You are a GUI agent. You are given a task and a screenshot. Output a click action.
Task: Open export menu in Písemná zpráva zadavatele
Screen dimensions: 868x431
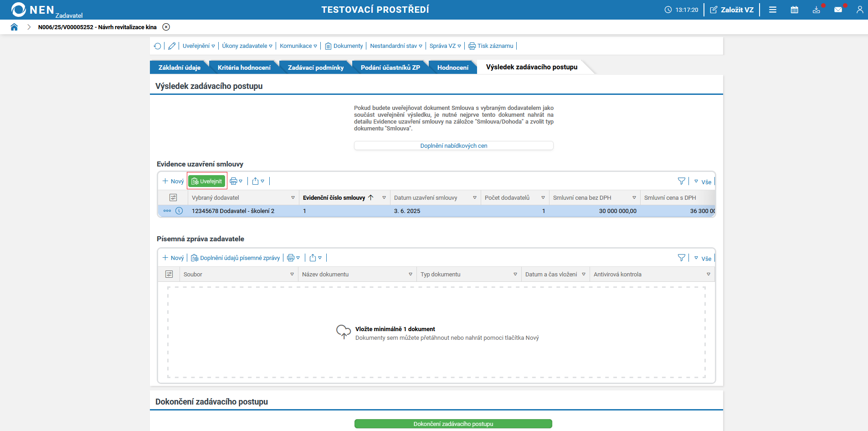[x=316, y=258]
